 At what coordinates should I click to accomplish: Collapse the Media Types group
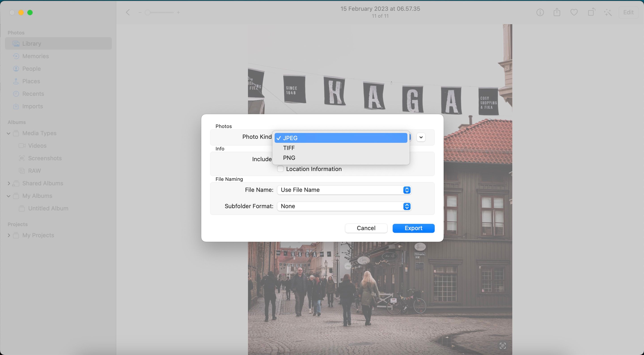click(8, 133)
